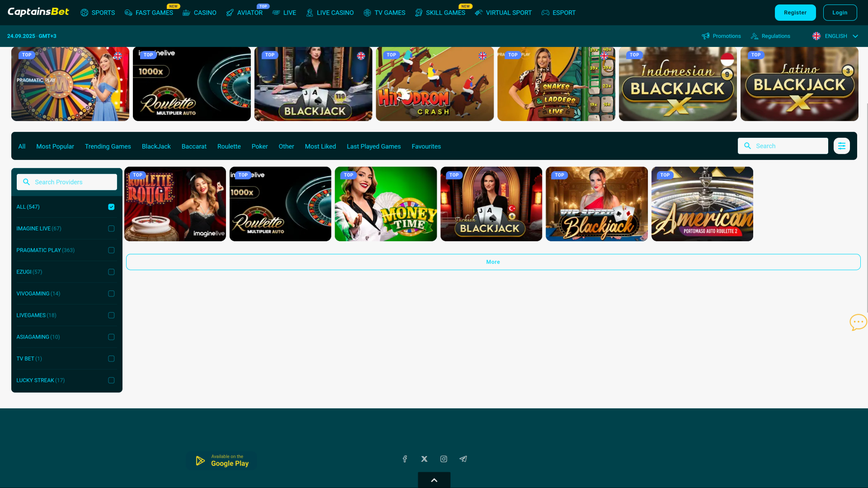Viewport: 868px width, 488px height.
Task: Check the EZUGI provider checkbox
Action: [x=111, y=272]
